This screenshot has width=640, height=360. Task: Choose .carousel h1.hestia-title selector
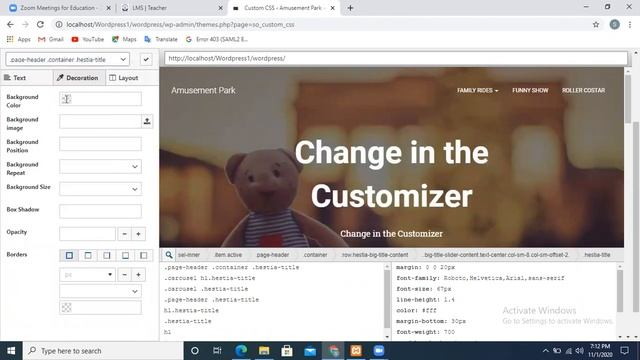click(x=209, y=278)
